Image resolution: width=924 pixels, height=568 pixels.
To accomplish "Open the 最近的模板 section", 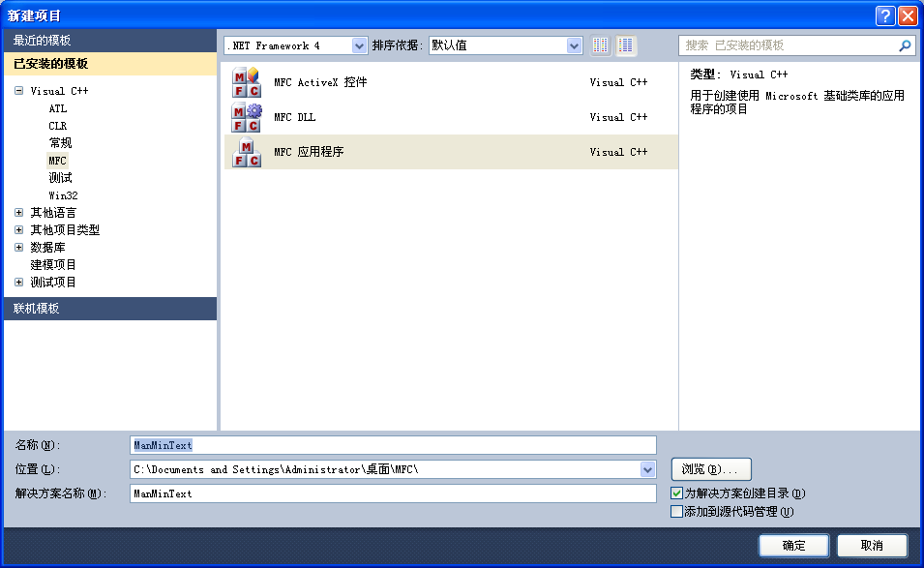I will (110, 40).
